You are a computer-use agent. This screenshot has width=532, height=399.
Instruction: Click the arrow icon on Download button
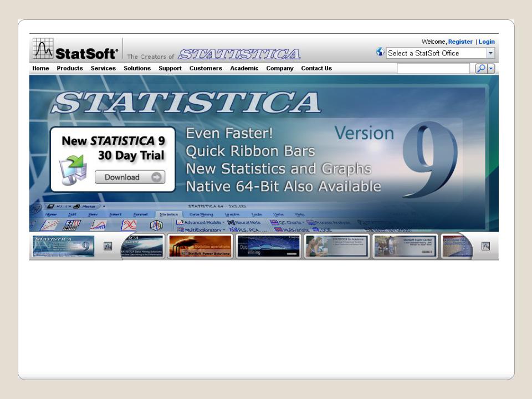156,177
